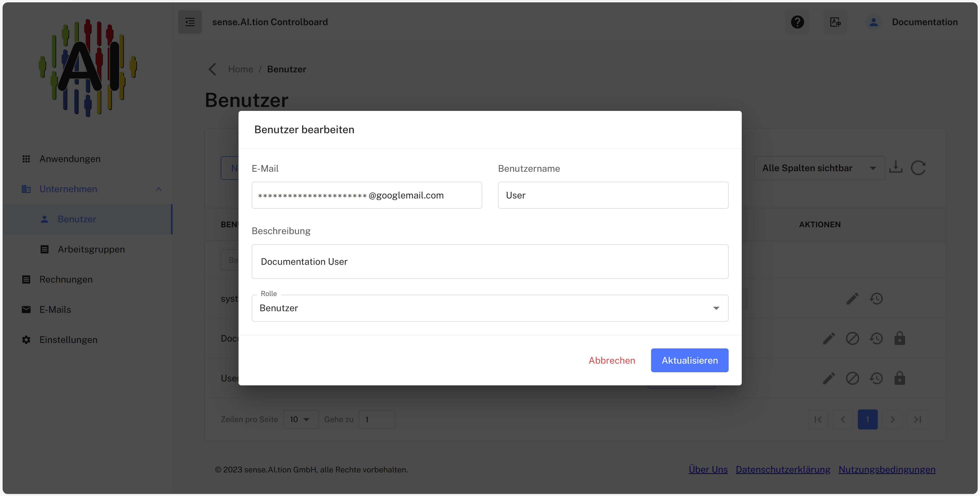980x496 pixels.
Task: Click the Abbrechen button
Action: [x=612, y=360]
